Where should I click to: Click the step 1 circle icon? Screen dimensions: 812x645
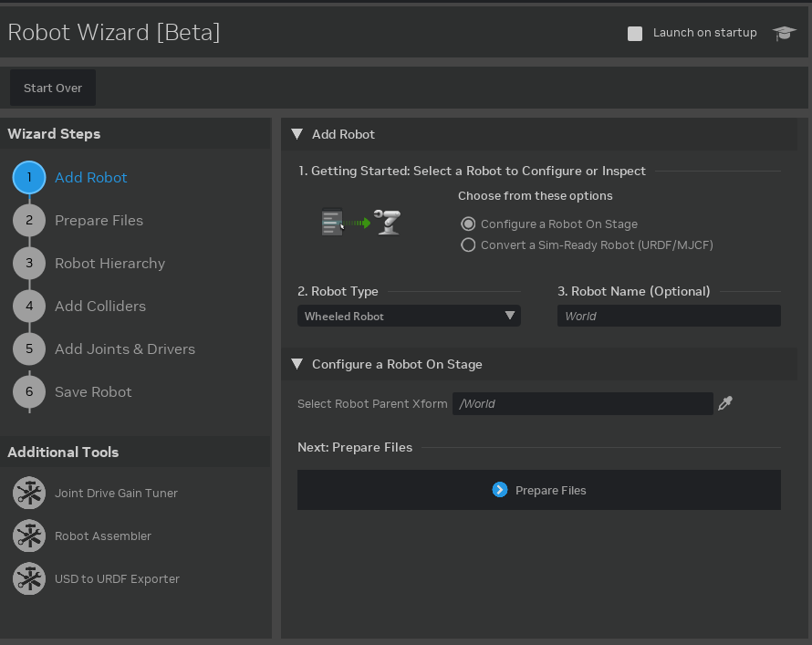pyautogui.click(x=29, y=177)
